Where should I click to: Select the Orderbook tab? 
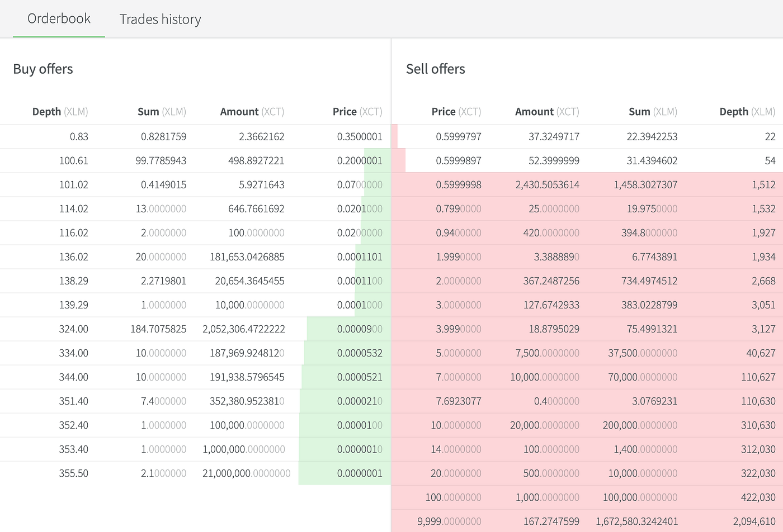tap(59, 18)
